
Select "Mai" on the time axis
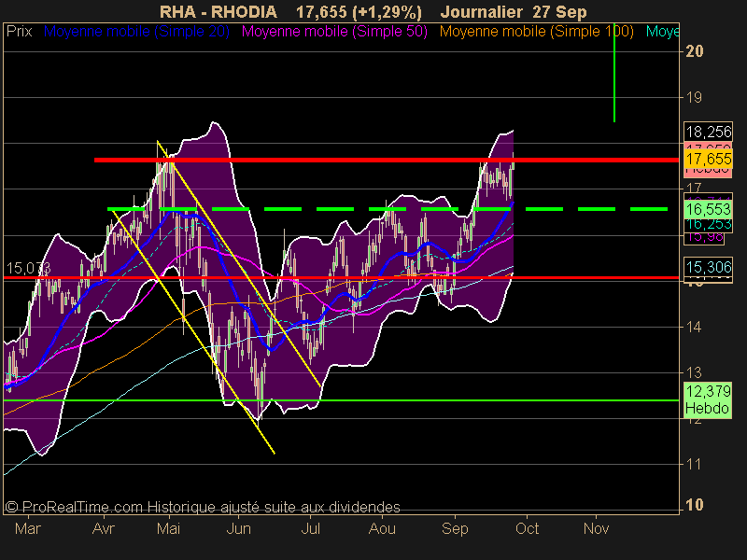click(x=169, y=528)
